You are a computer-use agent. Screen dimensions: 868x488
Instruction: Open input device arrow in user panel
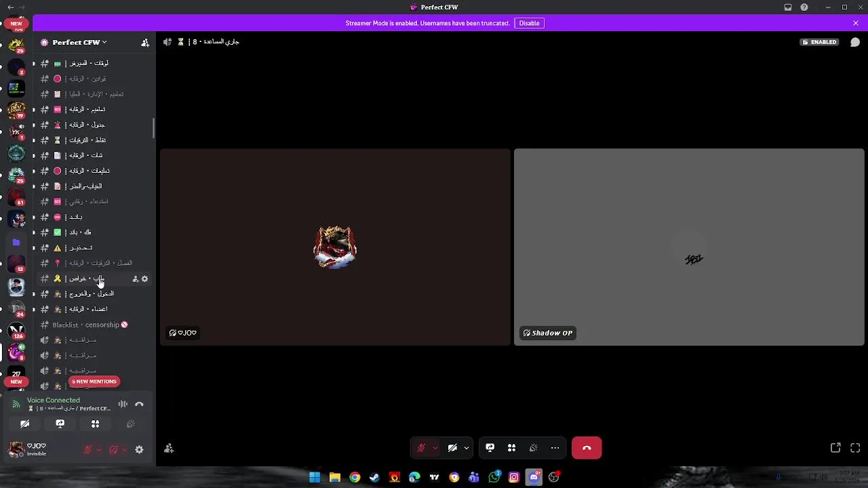click(x=99, y=449)
